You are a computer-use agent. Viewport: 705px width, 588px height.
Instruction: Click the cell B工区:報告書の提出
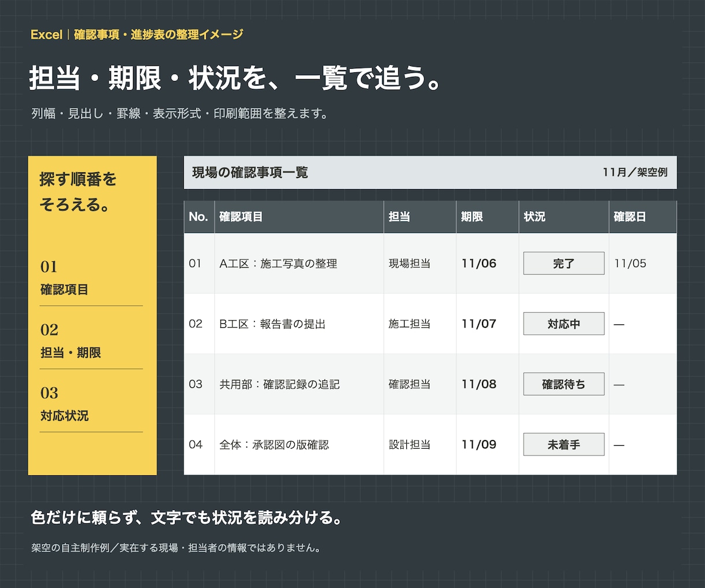pyautogui.click(x=299, y=324)
